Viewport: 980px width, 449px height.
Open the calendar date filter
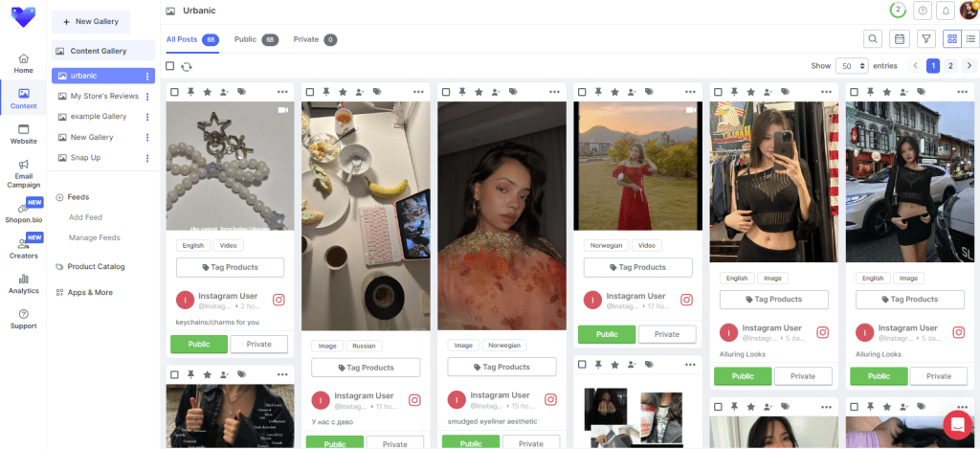point(899,38)
